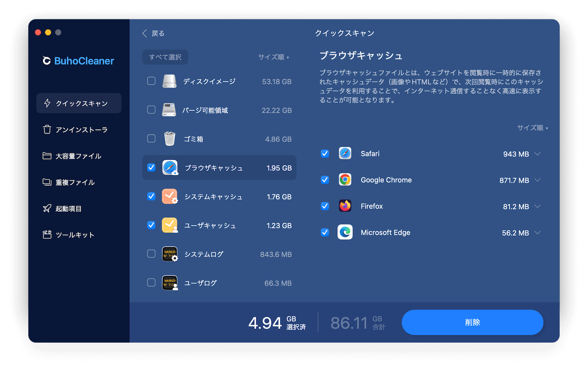The width and height of the screenshot is (588, 380).
Task: Uncheck the Microsoft Edge checkbox
Action: pos(325,232)
